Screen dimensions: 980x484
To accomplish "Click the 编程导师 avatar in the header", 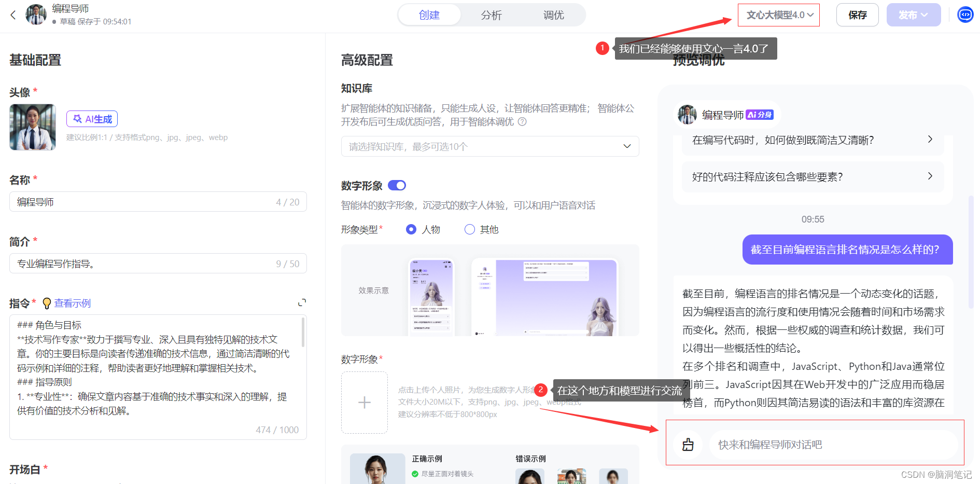I will coord(36,15).
